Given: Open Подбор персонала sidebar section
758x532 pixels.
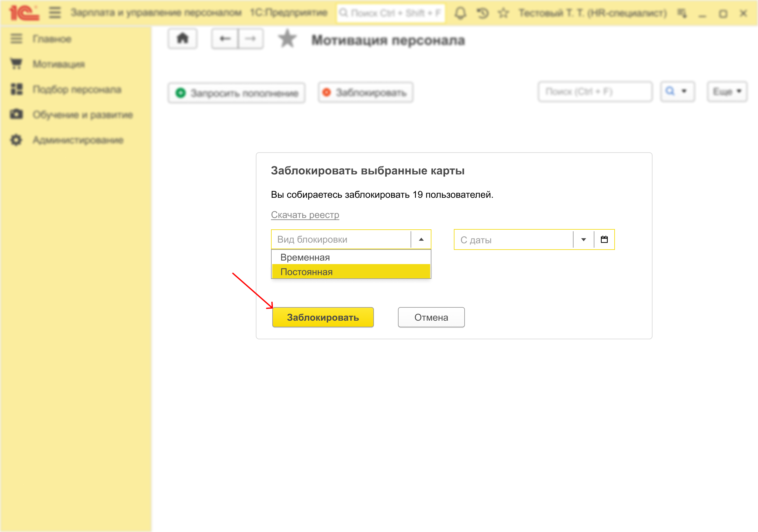Looking at the screenshot, I should click(x=77, y=89).
